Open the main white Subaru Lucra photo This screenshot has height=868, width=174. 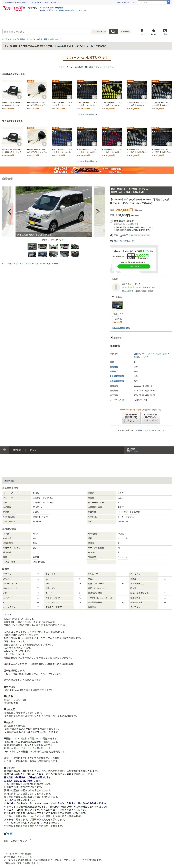click(54, 212)
